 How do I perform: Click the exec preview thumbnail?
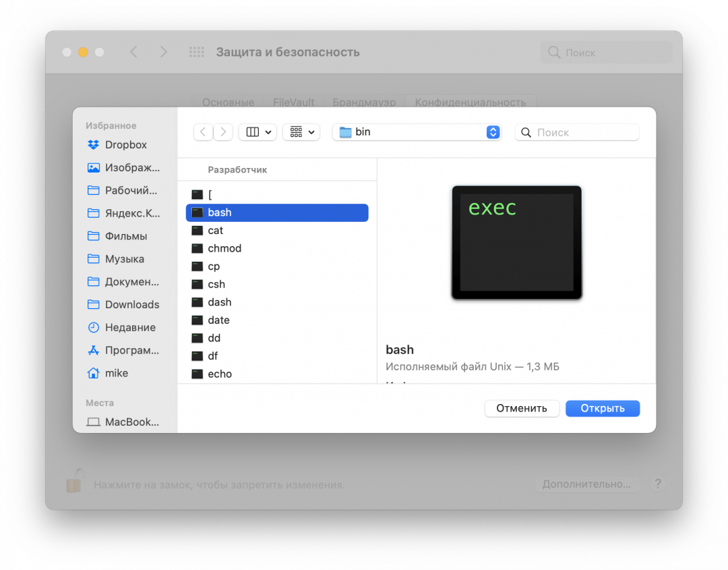pyautogui.click(x=516, y=243)
